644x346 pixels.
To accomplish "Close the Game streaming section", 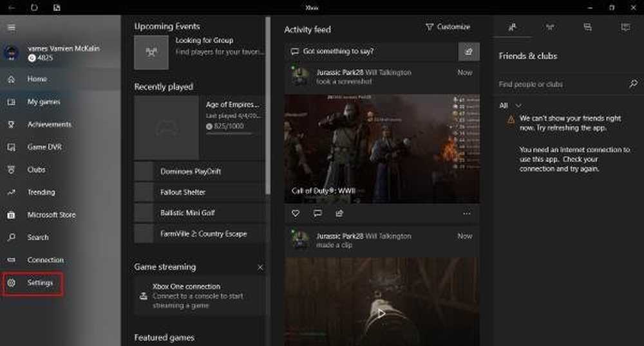I will tap(260, 268).
